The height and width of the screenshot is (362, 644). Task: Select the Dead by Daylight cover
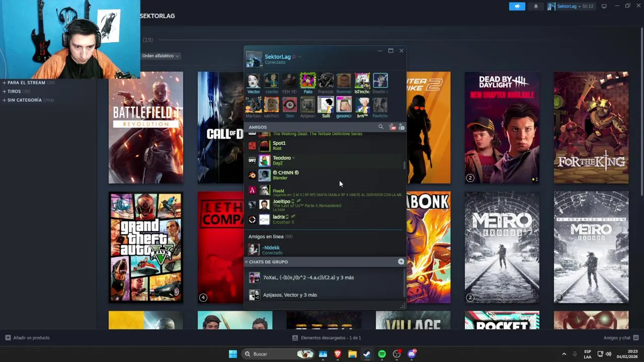pos(502,128)
